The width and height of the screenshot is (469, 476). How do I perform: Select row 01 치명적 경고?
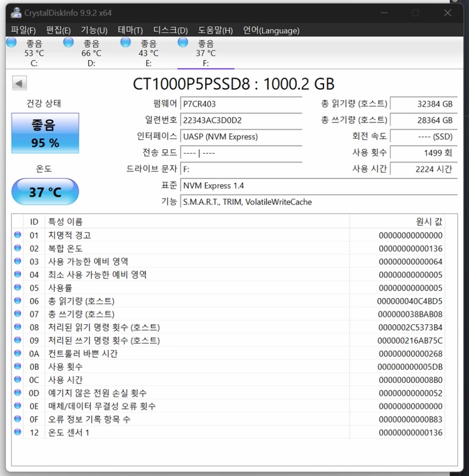[228, 236]
